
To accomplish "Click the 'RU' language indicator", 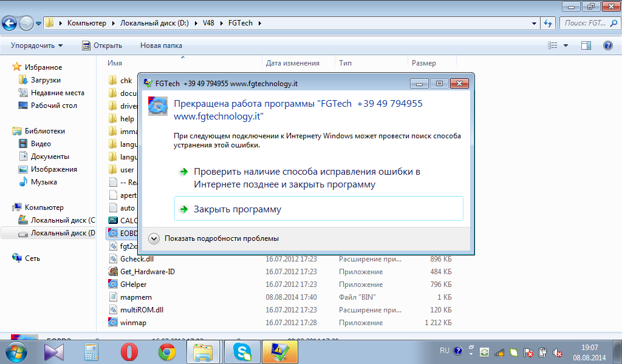I will point(444,351).
